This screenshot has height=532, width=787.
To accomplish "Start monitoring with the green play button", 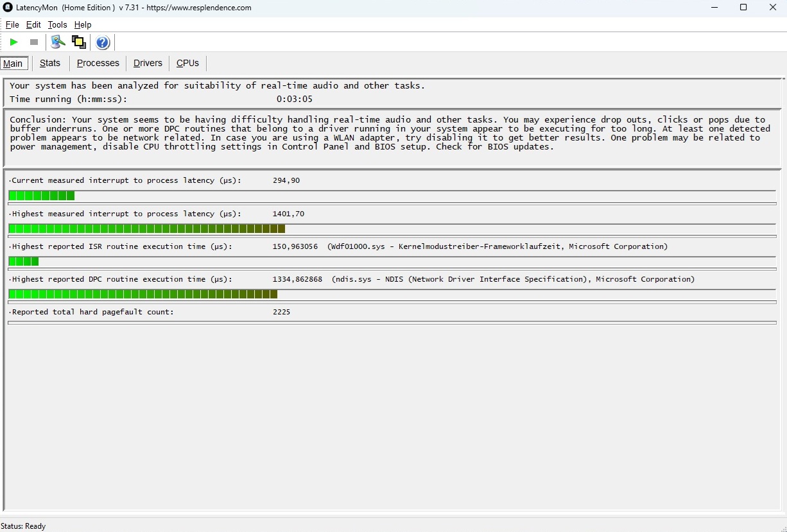I will [x=13, y=42].
